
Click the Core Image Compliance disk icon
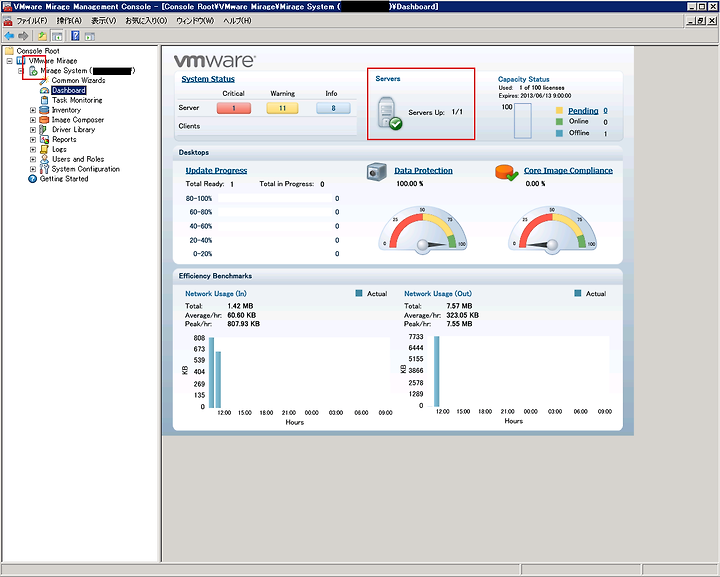pyautogui.click(x=506, y=173)
